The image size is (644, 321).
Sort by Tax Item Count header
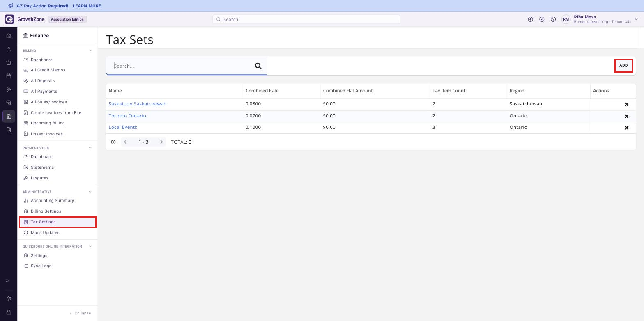(468, 91)
